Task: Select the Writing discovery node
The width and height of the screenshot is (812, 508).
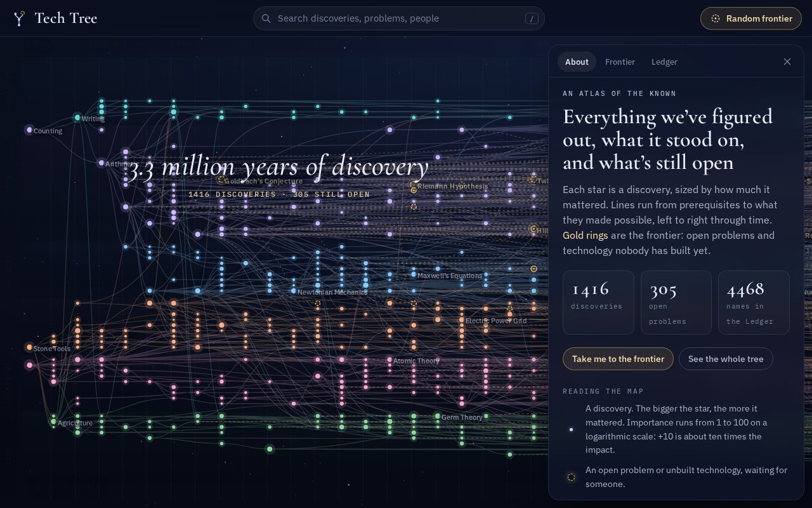Action: pos(77,117)
